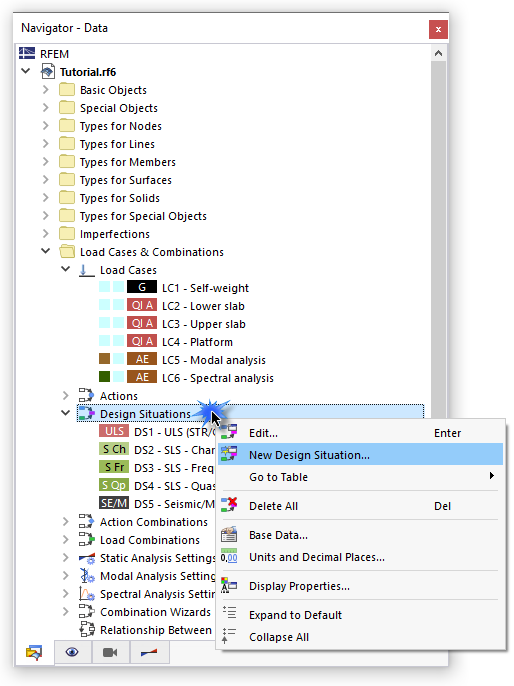514x686 pixels.
Task: Choose Edit... from the context menu
Action: 360,433
